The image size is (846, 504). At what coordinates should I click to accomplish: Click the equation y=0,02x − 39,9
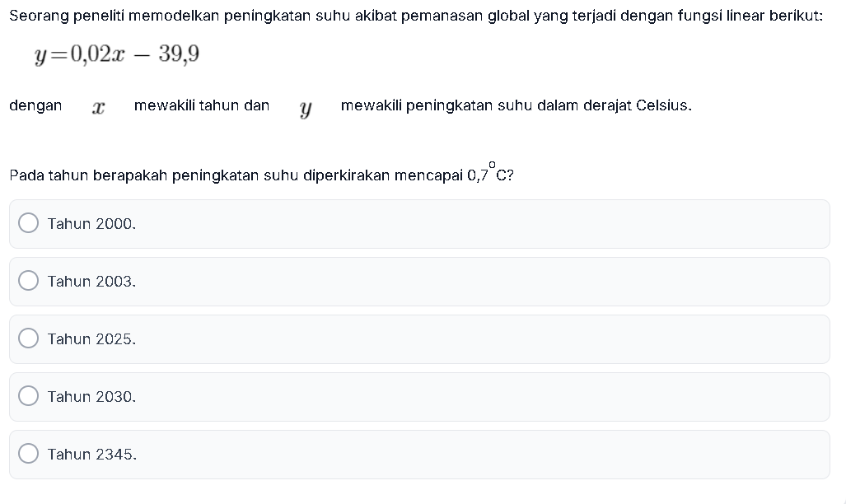pyautogui.click(x=117, y=54)
